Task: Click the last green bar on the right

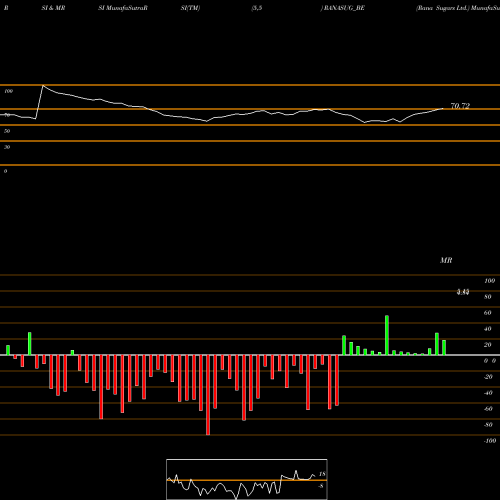Action: pyautogui.click(x=444, y=347)
